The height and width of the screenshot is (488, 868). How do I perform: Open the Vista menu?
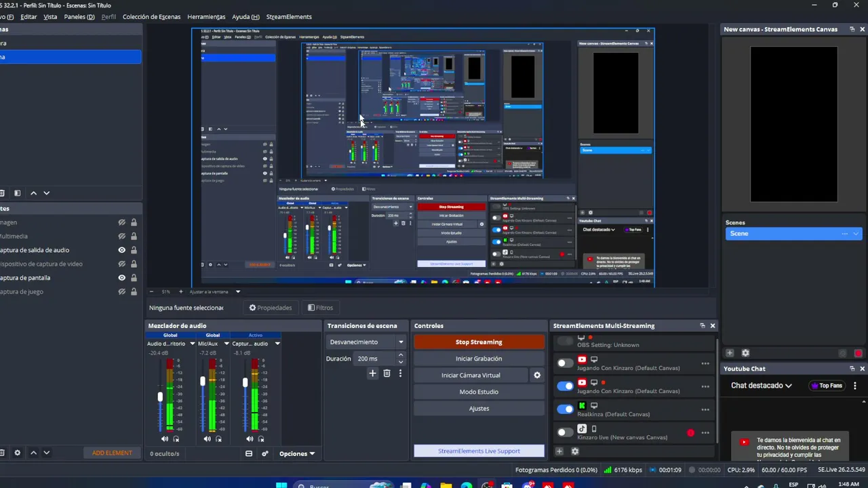50,17
